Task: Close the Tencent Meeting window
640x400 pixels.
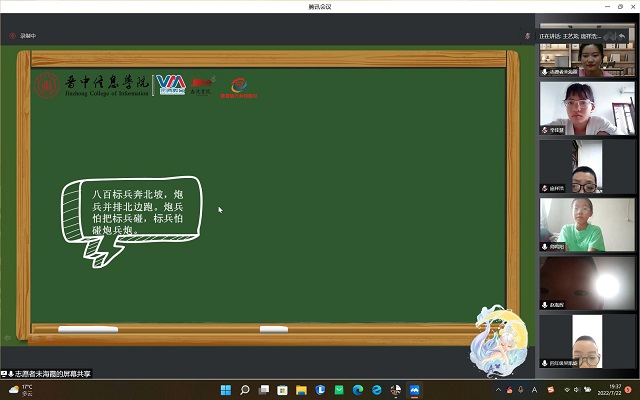Action: tap(633, 7)
